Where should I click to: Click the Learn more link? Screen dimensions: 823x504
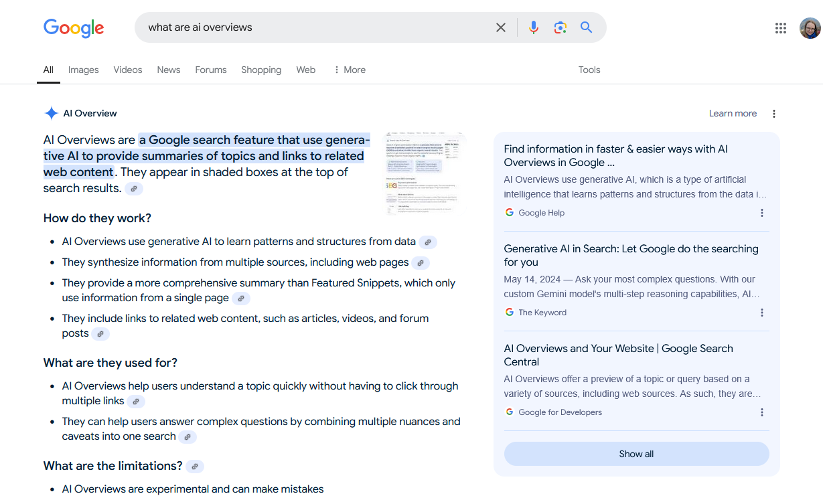pyautogui.click(x=733, y=113)
